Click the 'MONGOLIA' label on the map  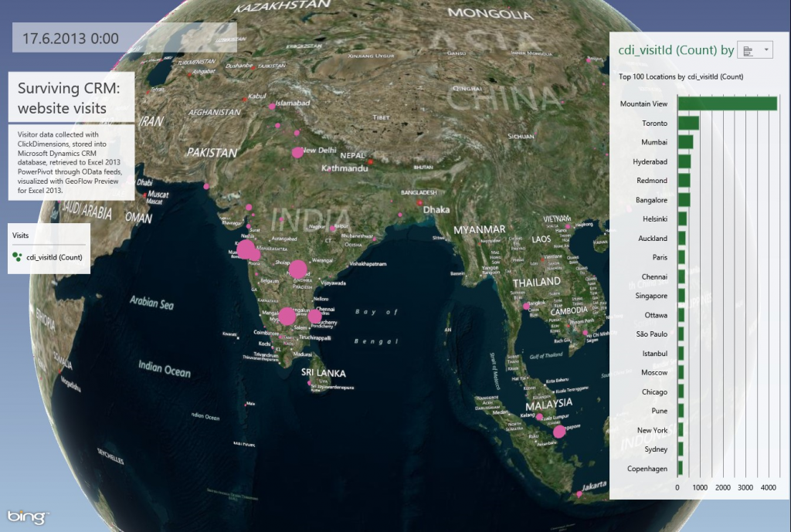(x=491, y=14)
